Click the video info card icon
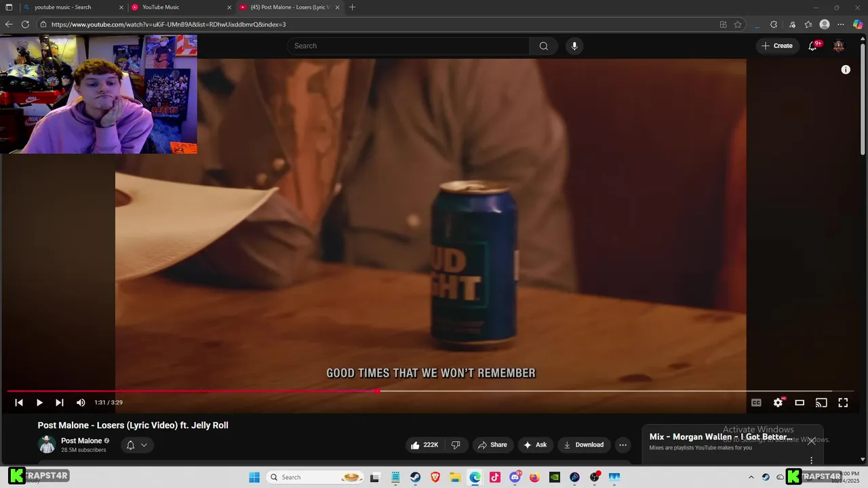This screenshot has width=868, height=488. tap(846, 70)
